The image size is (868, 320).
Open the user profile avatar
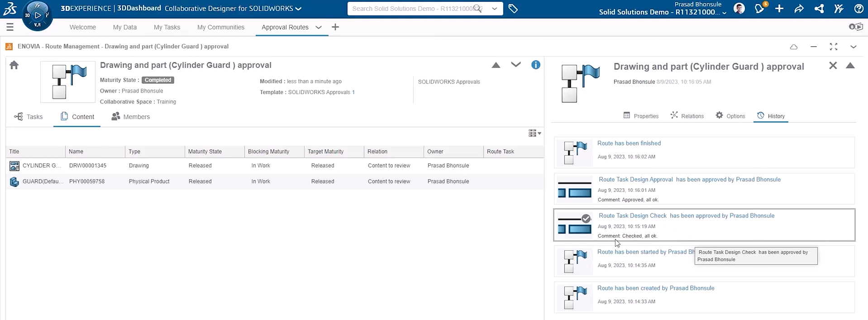pos(739,9)
